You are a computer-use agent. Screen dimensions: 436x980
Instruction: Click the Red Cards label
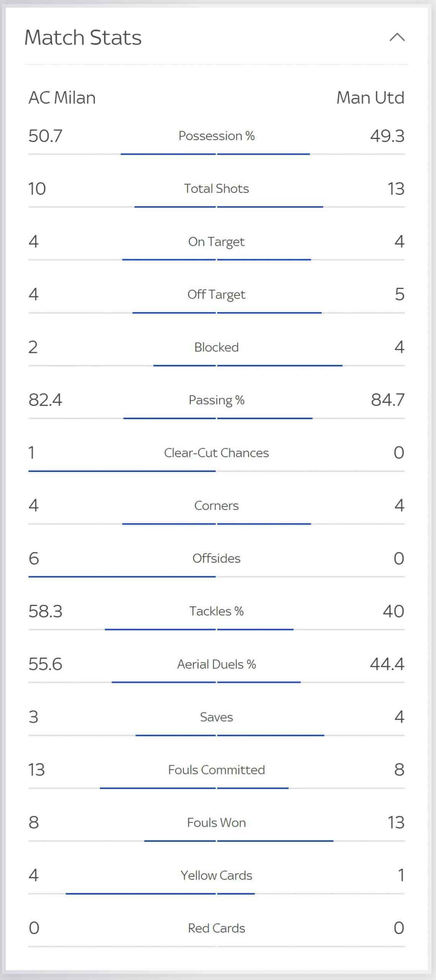(216, 928)
